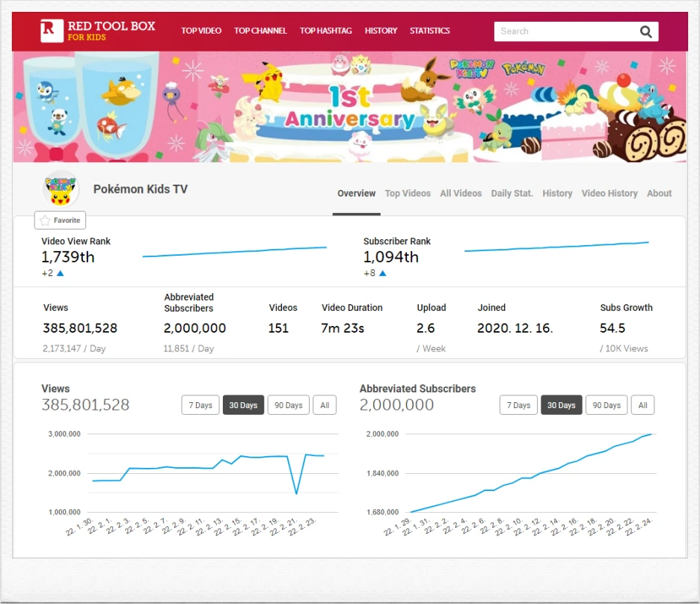Screen dimensions: 700x604
Task: Open the Daily Stat. tab
Action: pos(512,193)
